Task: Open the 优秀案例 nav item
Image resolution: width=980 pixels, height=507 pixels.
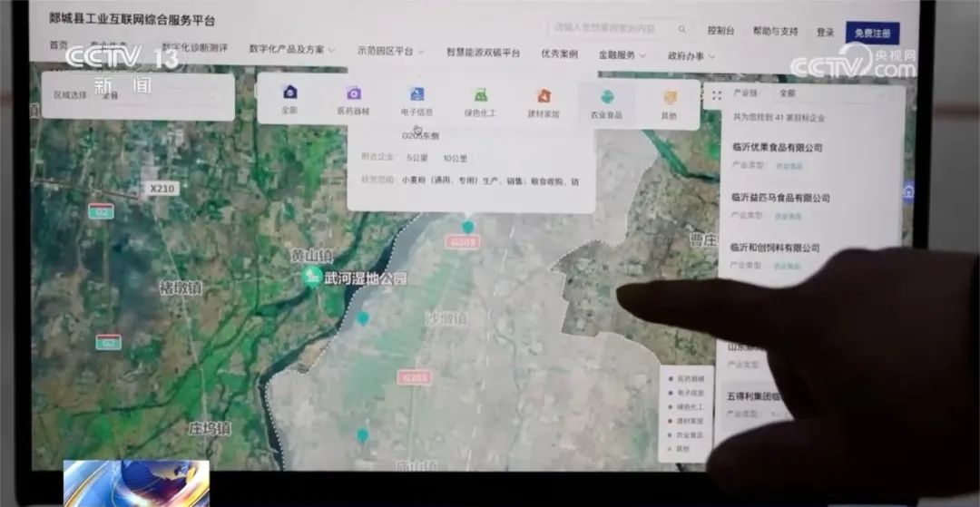Action: click(x=559, y=54)
